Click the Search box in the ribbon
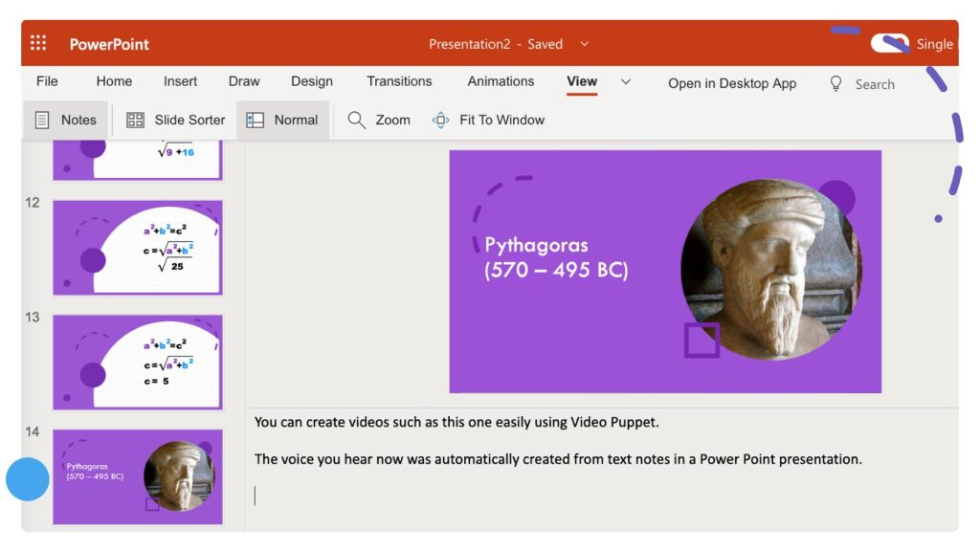This screenshot has height=551, width=980. pyautogui.click(x=875, y=84)
